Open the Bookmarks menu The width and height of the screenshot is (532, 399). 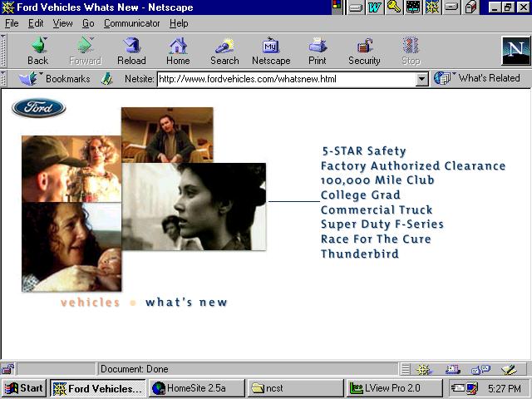click(57, 79)
